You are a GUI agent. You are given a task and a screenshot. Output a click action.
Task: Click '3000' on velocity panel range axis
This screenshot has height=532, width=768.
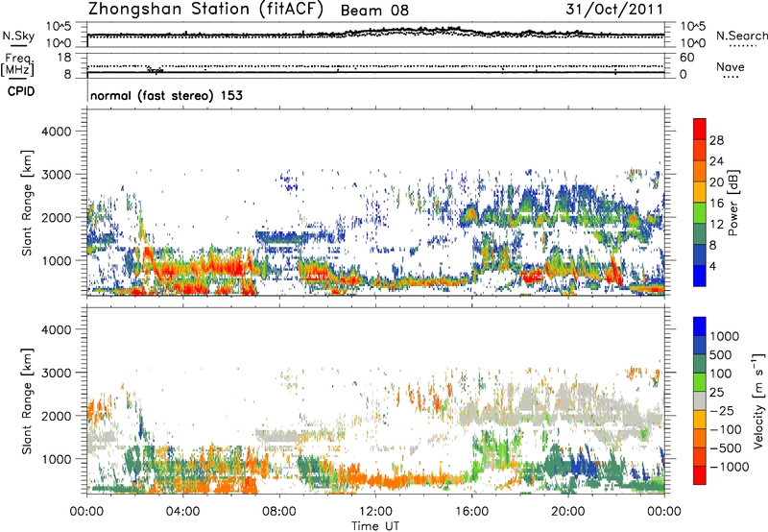(56, 373)
